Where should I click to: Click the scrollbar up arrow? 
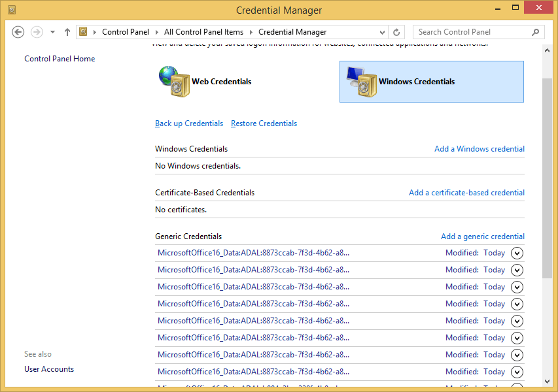[x=547, y=50]
